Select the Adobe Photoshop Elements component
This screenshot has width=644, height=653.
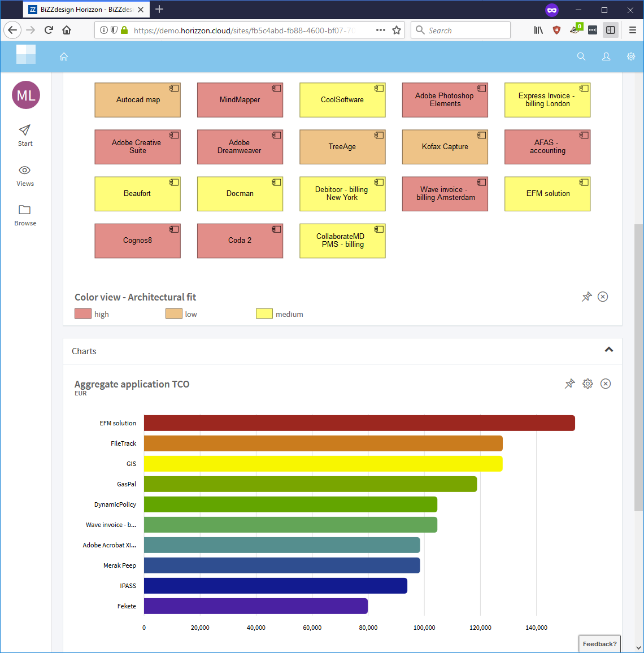(x=445, y=100)
